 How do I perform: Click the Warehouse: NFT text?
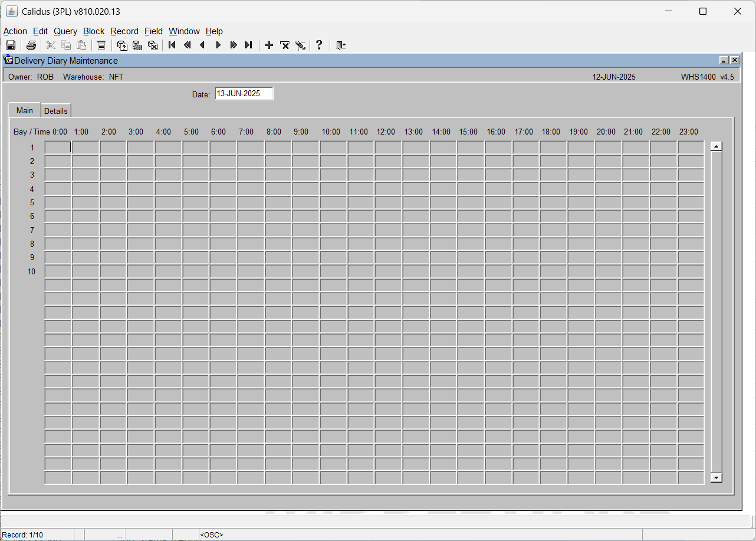tap(93, 77)
